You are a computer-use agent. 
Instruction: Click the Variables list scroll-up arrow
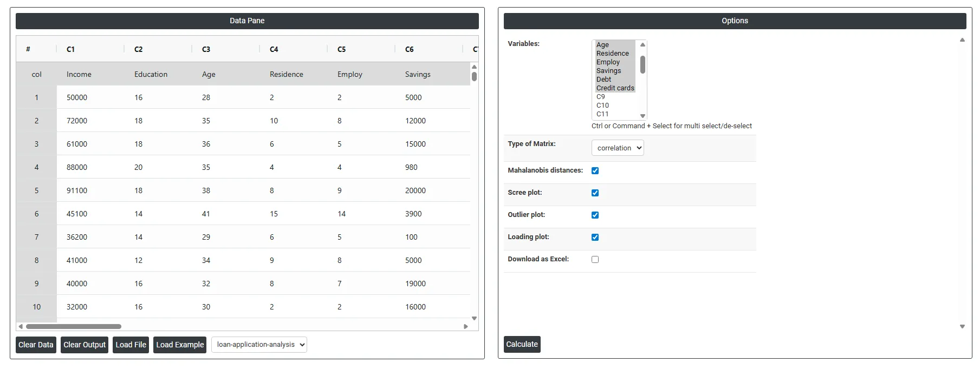pos(642,45)
